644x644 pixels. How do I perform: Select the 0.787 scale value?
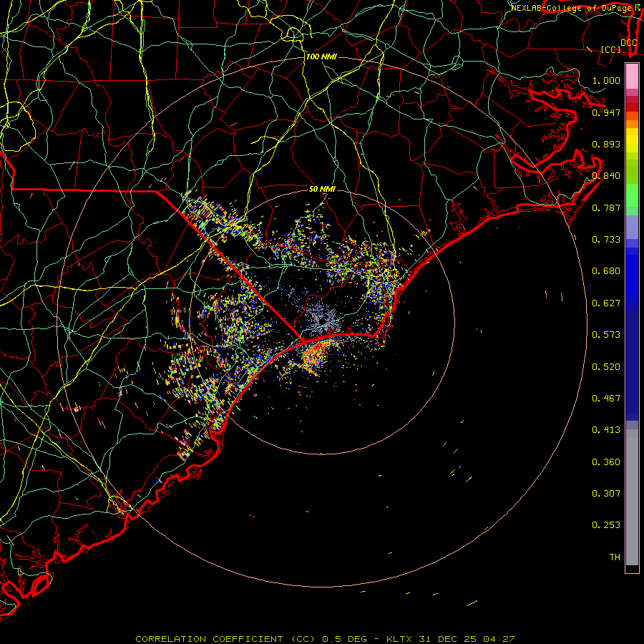pyautogui.click(x=606, y=208)
